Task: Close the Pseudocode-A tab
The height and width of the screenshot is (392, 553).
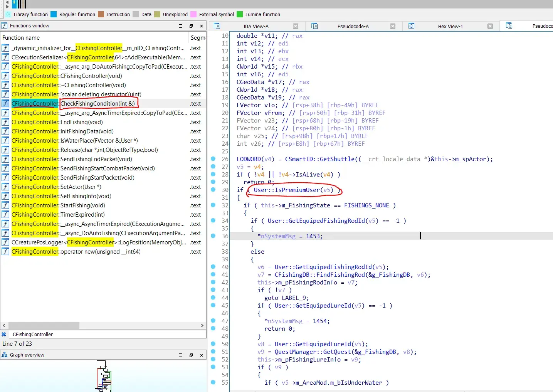Action: click(393, 26)
